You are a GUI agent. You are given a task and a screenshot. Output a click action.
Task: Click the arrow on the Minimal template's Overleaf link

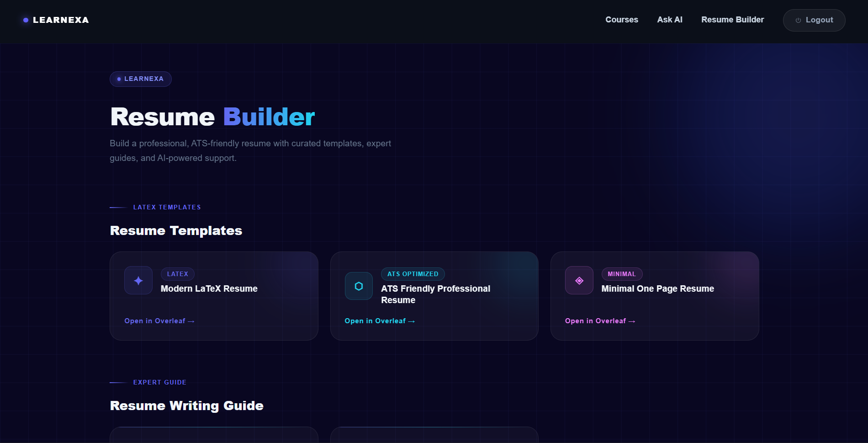tap(632, 321)
